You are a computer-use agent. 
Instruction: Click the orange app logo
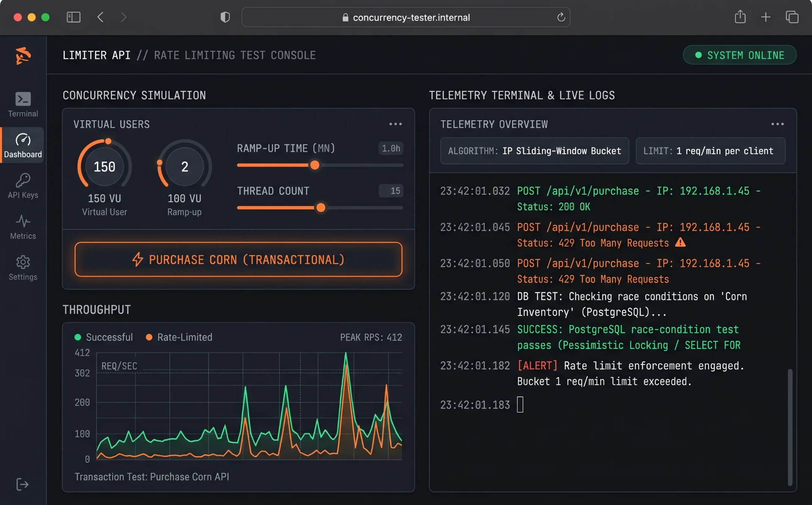23,55
